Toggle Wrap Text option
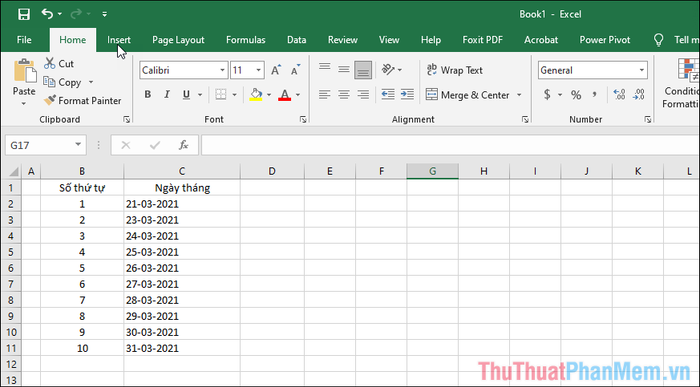The width and height of the screenshot is (700, 387). tap(454, 70)
